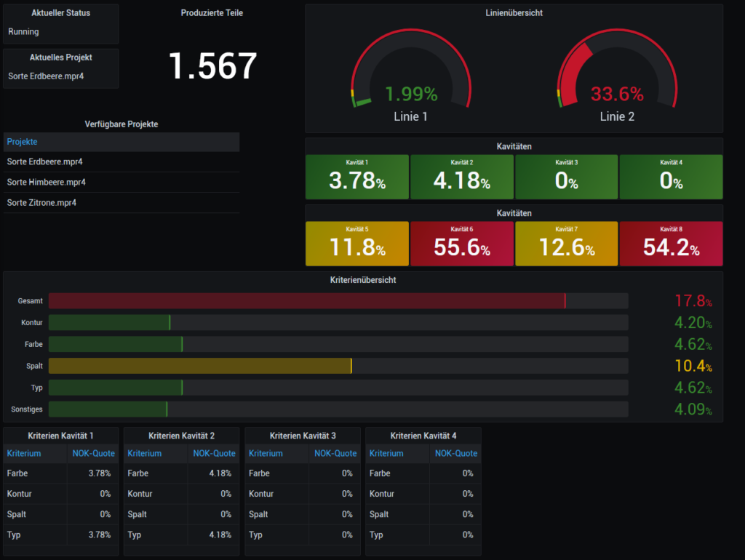Click the Produzierte Teile panel title
This screenshot has height=560, width=745.
212,13
